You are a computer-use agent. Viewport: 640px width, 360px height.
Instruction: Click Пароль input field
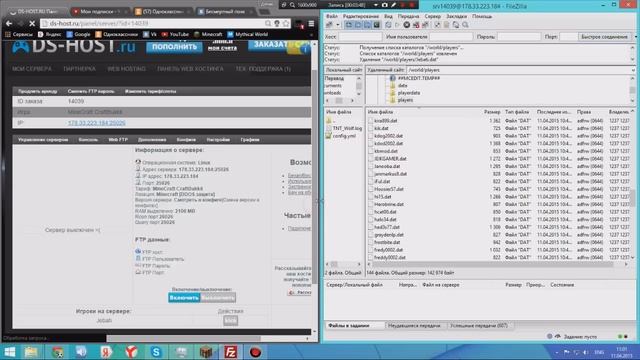pyautogui.click(x=519, y=37)
